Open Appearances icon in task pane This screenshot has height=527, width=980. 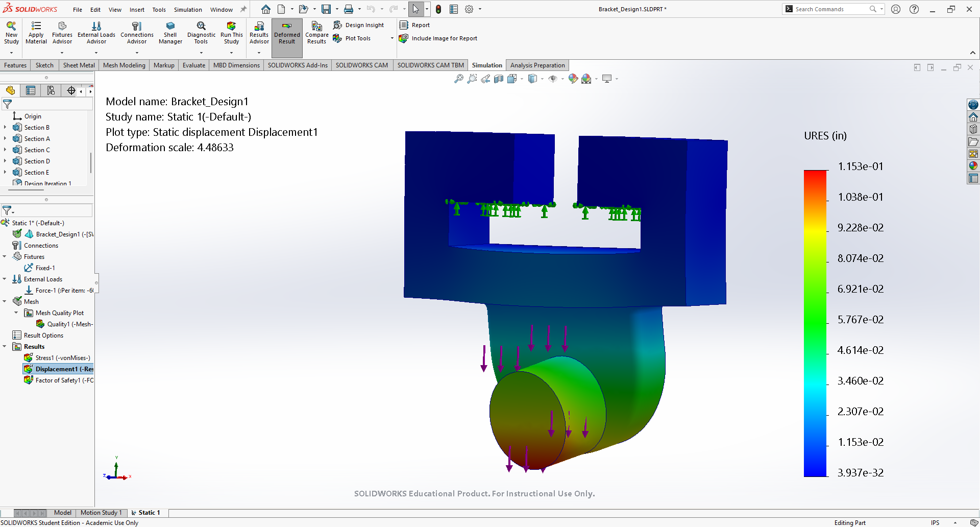pyautogui.click(x=973, y=165)
